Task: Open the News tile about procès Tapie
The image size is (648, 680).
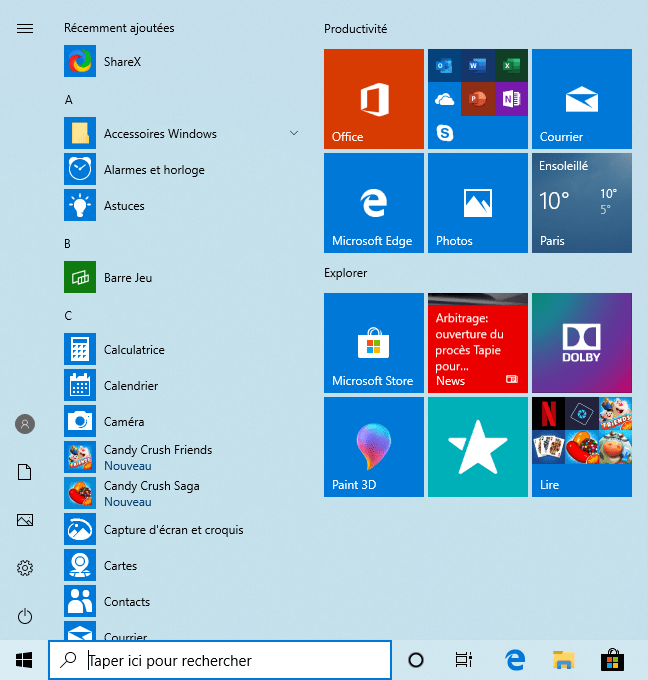Action: (x=478, y=343)
